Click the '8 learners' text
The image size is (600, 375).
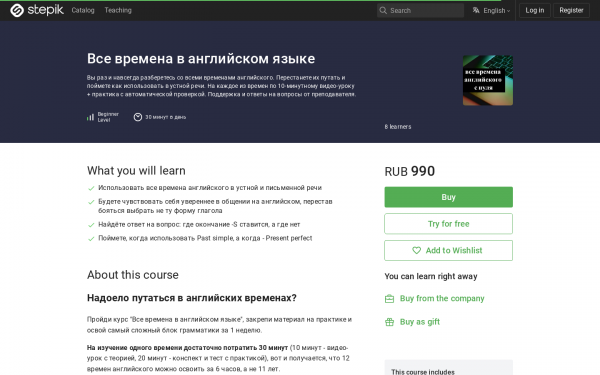coord(398,127)
